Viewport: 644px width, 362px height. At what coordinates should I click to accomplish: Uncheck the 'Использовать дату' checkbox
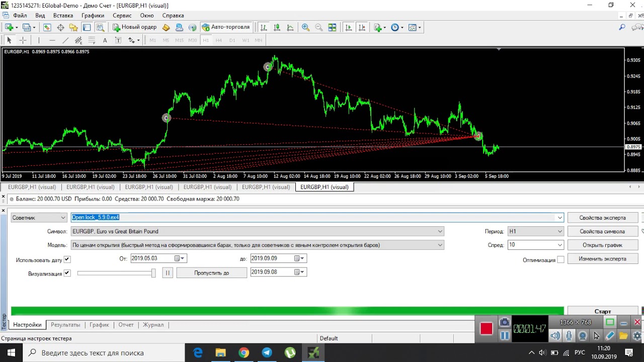pos(67,259)
